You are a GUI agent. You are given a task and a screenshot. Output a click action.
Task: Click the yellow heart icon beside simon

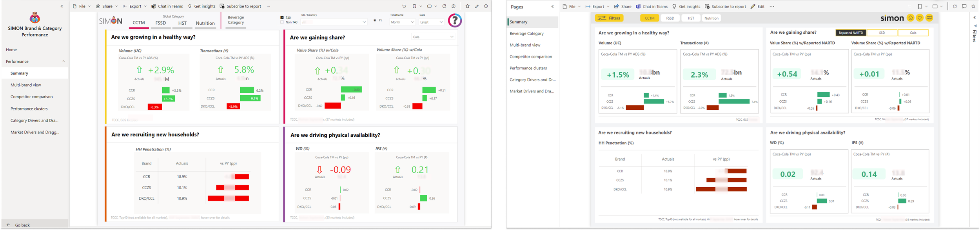pyautogui.click(x=920, y=18)
